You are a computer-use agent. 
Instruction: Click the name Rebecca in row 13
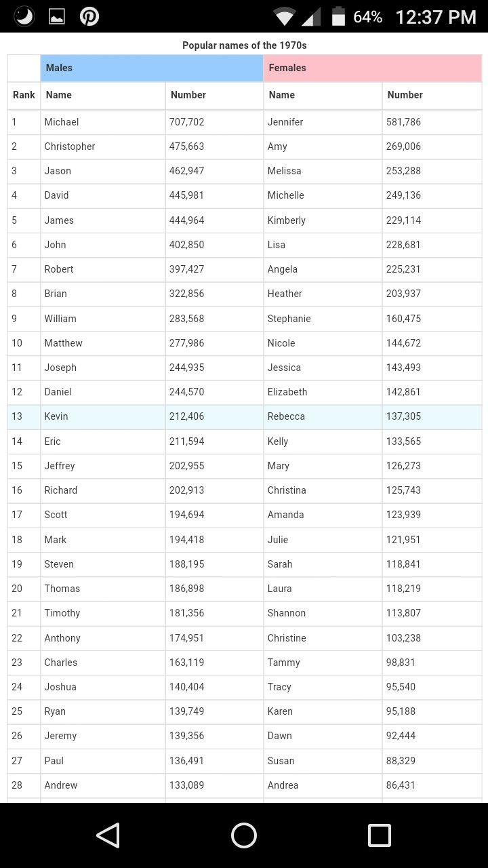[x=286, y=416]
